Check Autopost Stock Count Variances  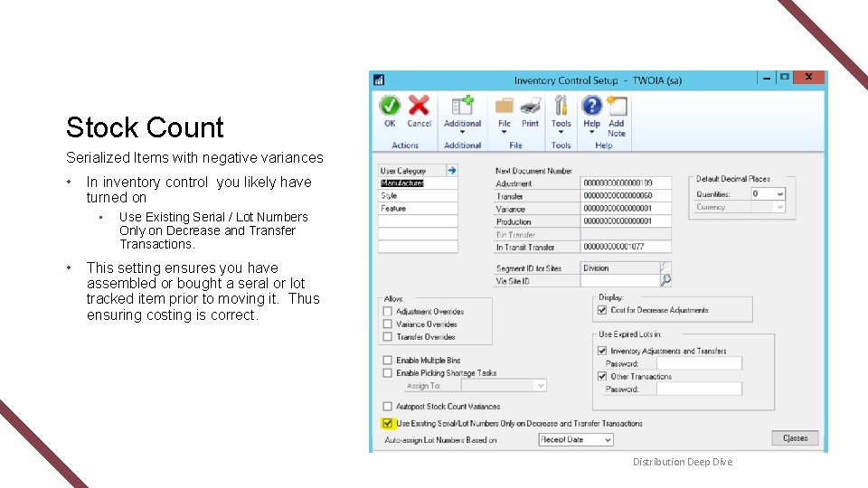(388, 406)
